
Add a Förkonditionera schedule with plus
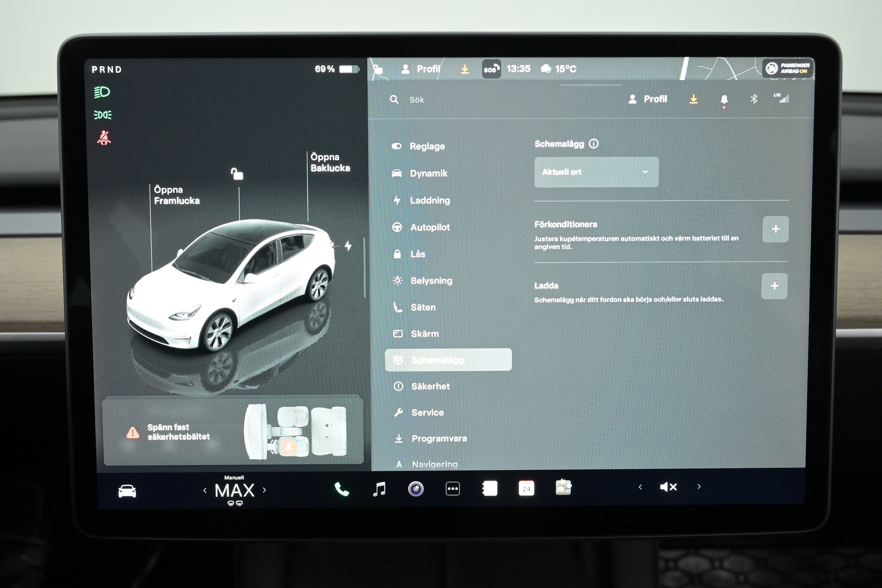tap(775, 229)
